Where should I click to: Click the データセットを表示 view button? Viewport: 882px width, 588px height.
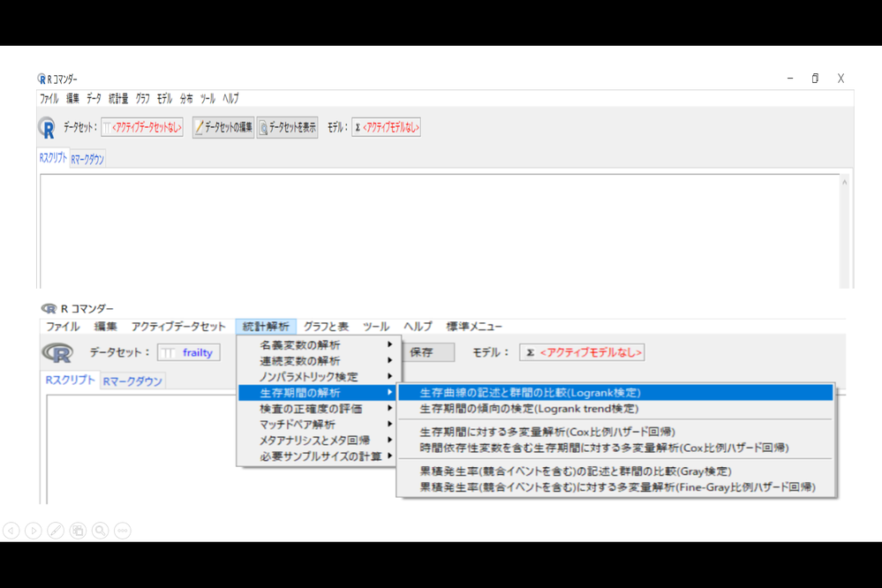click(287, 127)
